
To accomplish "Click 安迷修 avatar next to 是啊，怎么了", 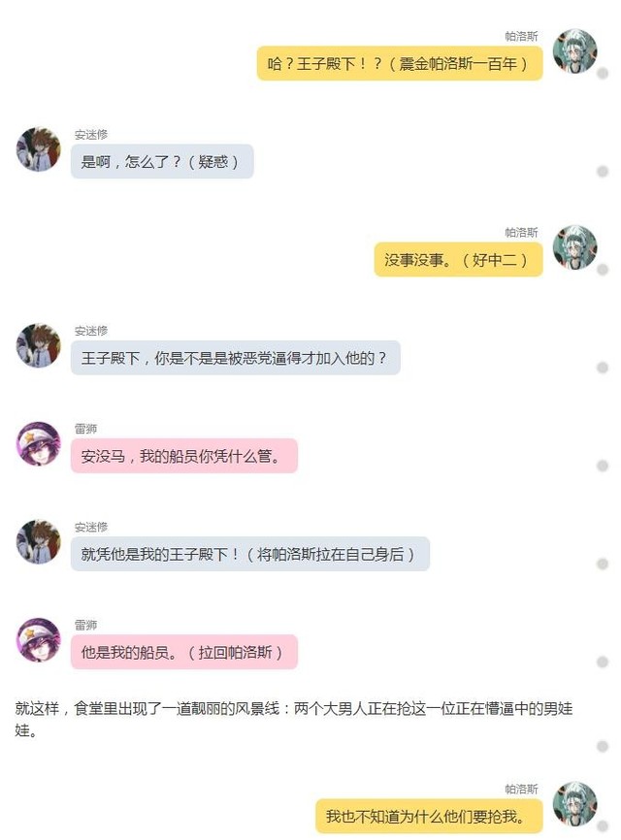I will pyautogui.click(x=38, y=149).
